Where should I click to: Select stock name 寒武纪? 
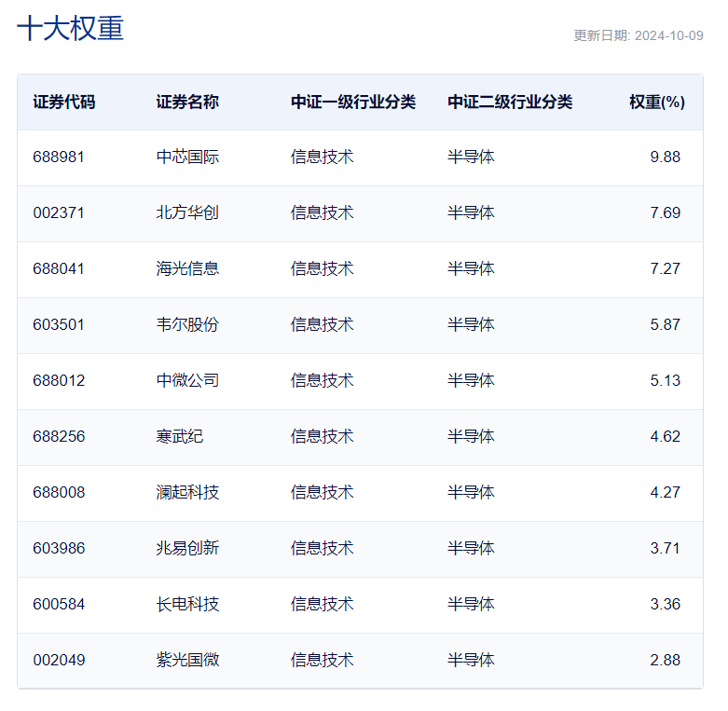coord(180,436)
